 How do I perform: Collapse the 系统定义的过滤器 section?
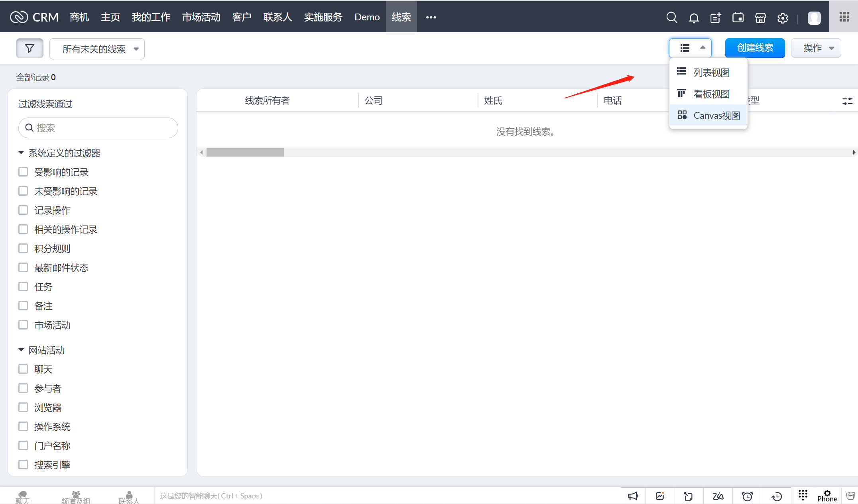(x=21, y=153)
